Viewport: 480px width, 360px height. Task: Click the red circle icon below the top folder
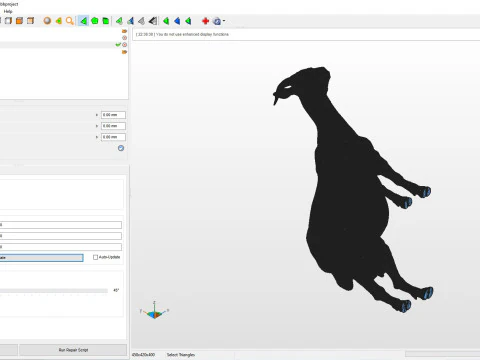pos(124,38)
